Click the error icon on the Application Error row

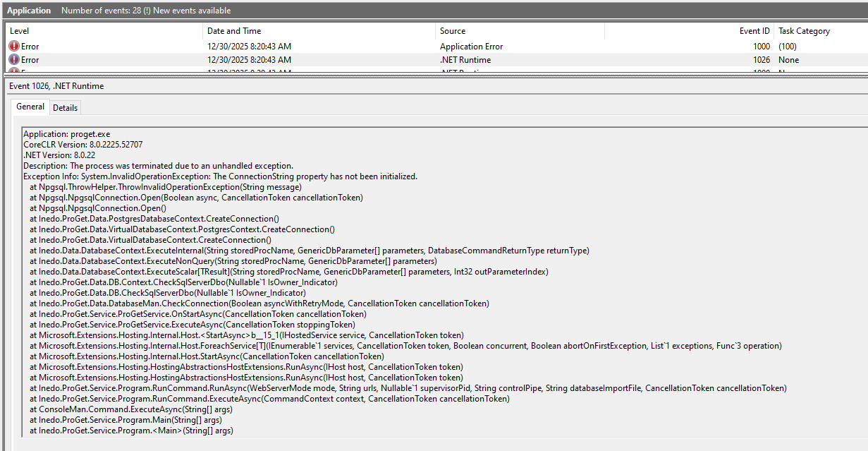click(14, 47)
